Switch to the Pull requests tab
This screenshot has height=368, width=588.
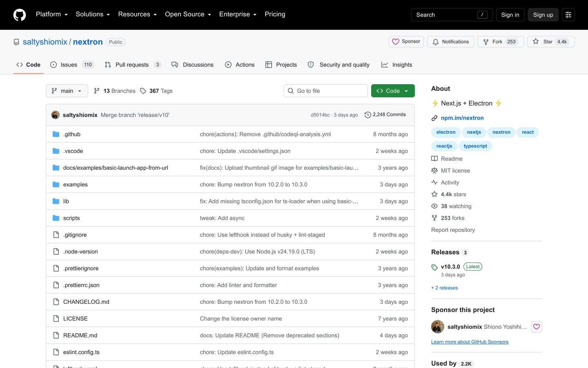[133, 65]
